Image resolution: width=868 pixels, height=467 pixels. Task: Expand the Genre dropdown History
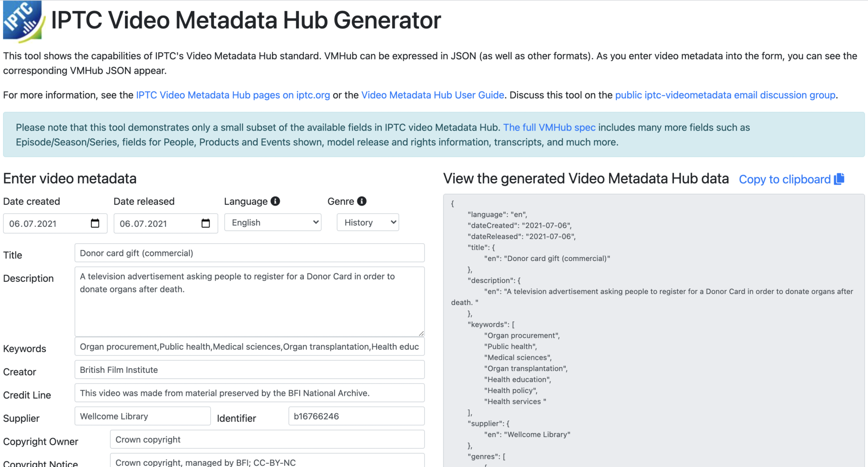point(367,223)
